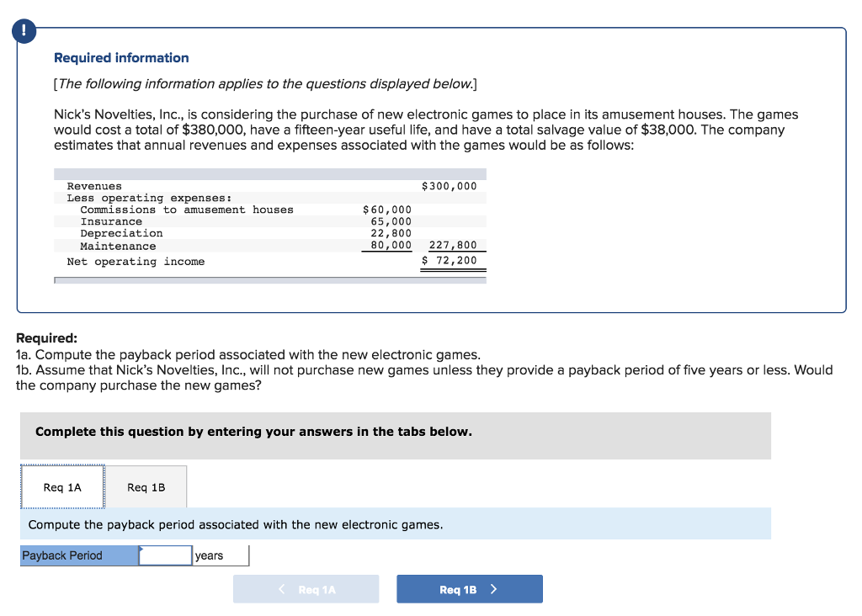This screenshot has height=616, width=862.
Task: Click the Payback Period years input field
Action: coord(166,555)
